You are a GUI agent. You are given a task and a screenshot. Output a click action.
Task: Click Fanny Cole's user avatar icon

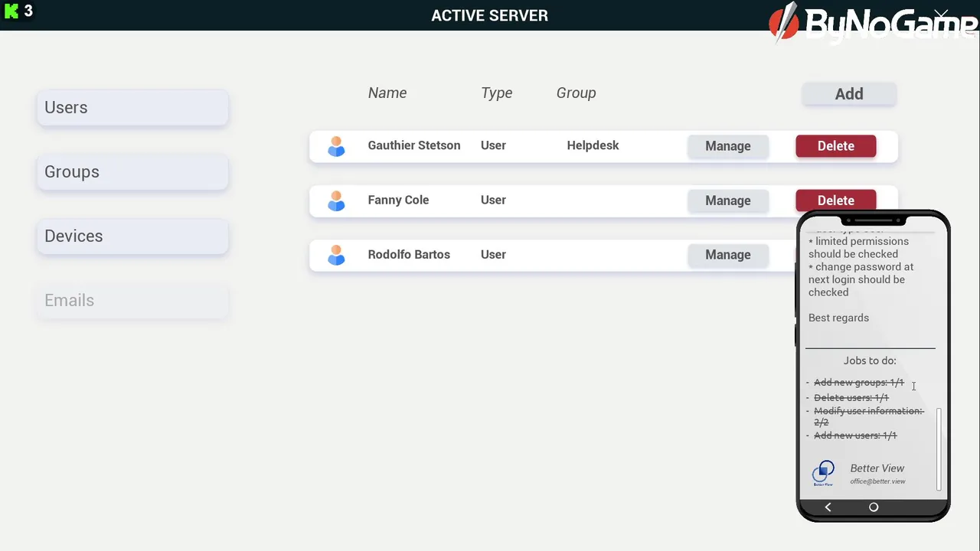click(x=336, y=201)
